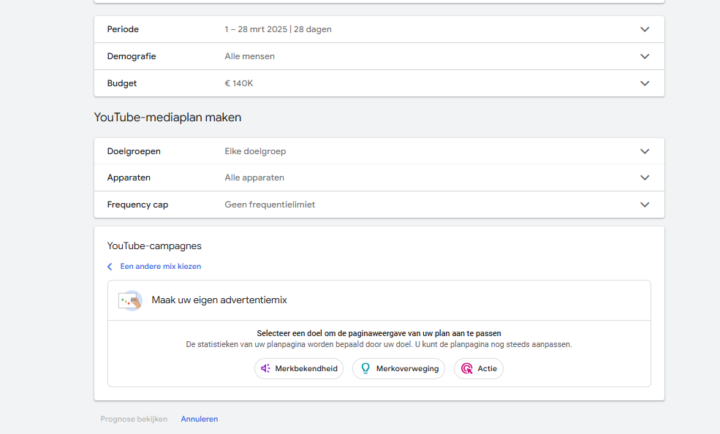The width and height of the screenshot is (720, 434).
Task: Select the Merkoverweging goal button
Action: pos(399,368)
